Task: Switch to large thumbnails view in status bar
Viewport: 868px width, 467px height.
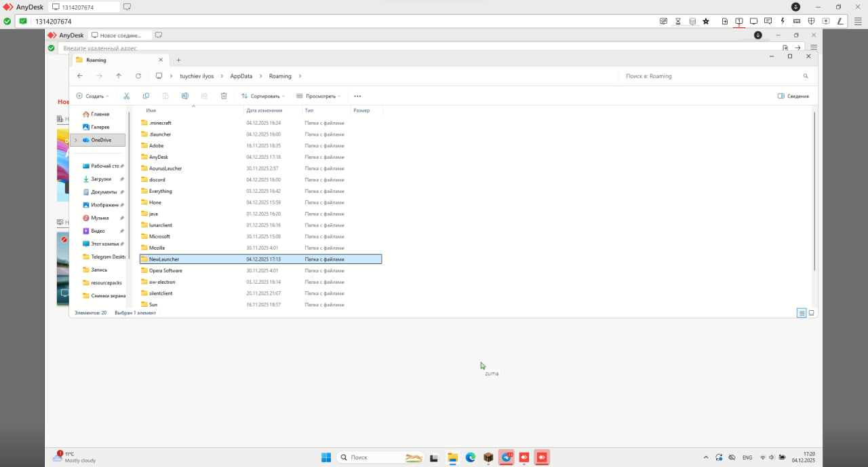Action: pos(811,313)
